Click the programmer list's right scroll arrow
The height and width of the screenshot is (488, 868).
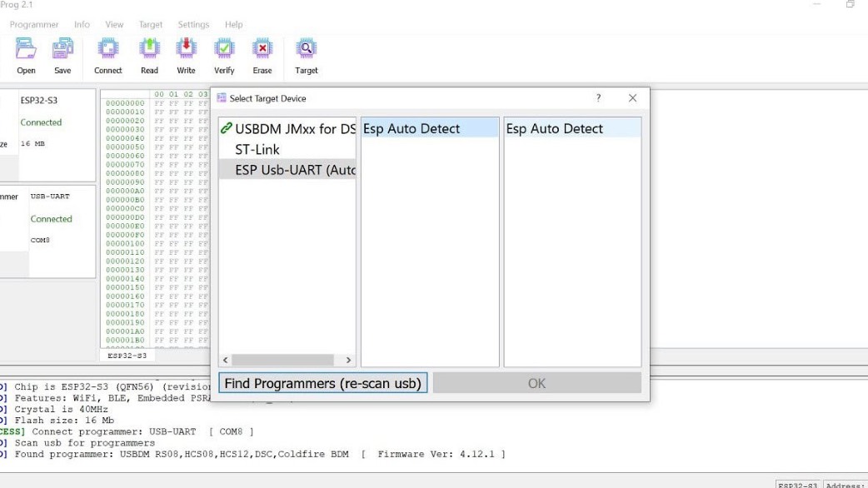348,360
